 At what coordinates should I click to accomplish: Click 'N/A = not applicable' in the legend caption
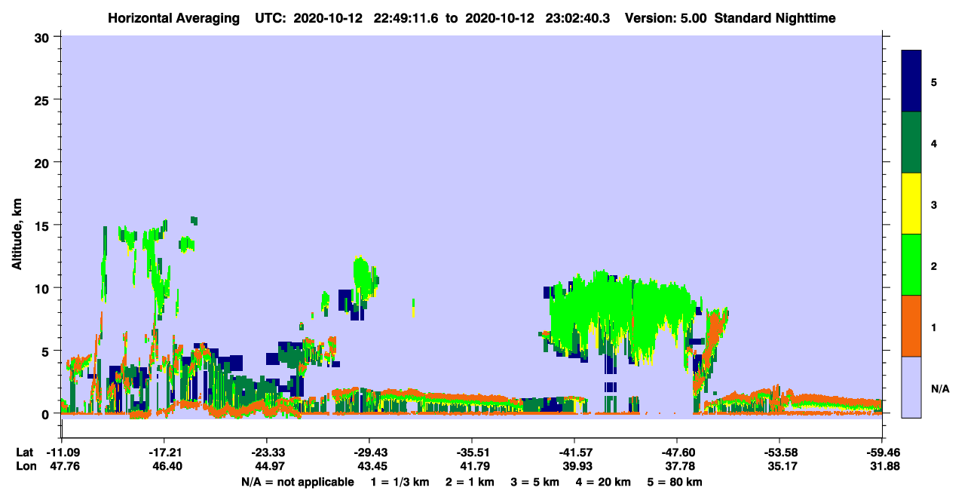(298, 482)
